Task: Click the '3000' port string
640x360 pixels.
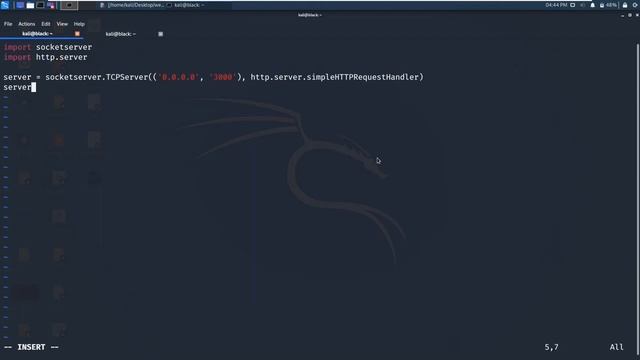Action: [x=222, y=77]
